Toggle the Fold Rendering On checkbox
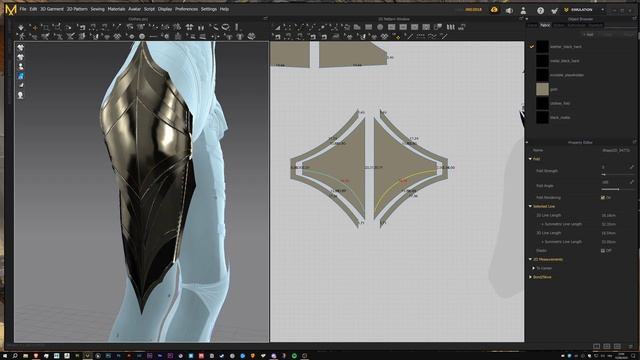640x360 pixels. 602,198
